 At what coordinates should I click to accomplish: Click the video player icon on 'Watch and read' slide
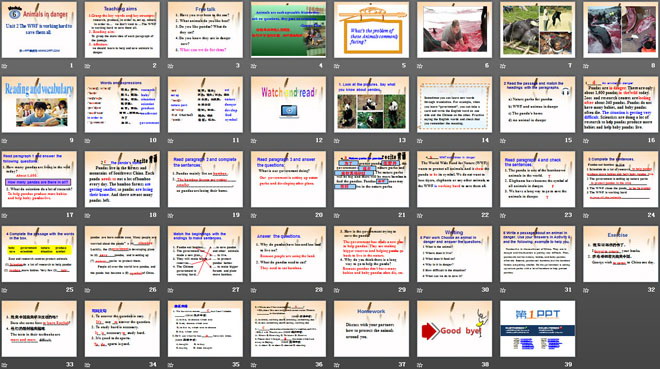289,111
